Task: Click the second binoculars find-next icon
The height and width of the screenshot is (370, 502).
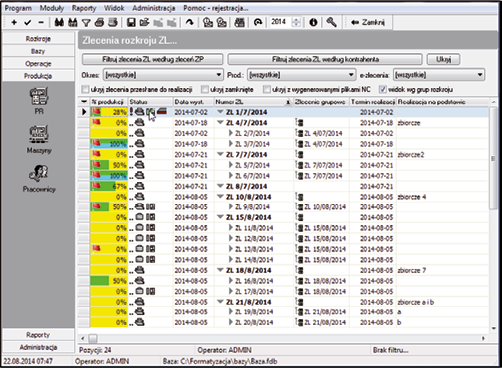Action: (73, 22)
